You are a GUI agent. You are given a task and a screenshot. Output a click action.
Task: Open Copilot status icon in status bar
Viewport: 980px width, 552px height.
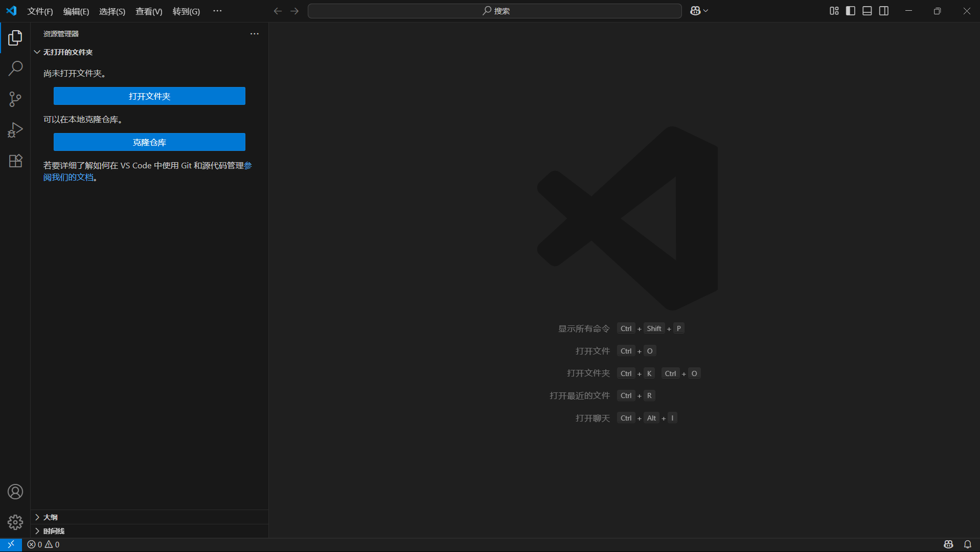[949, 545]
